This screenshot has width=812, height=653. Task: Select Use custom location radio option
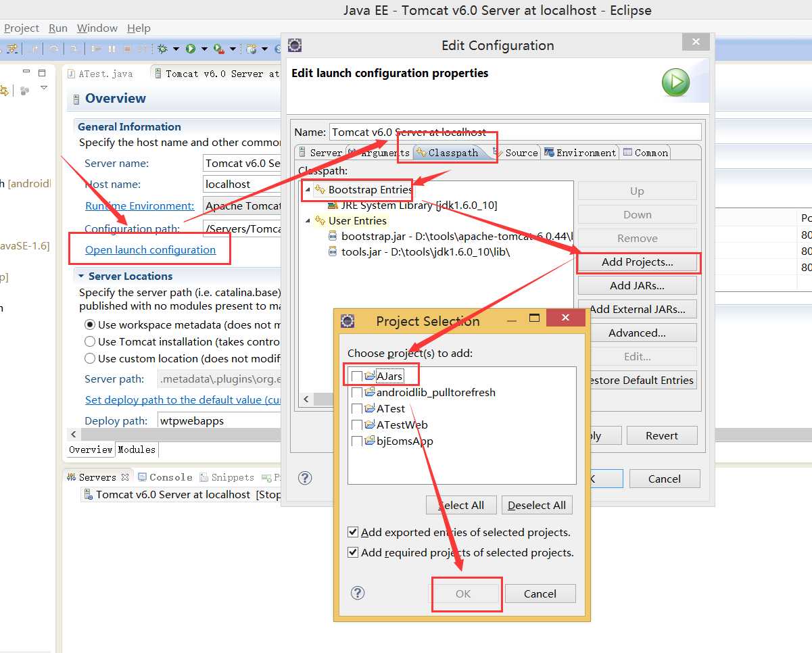pos(90,358)
